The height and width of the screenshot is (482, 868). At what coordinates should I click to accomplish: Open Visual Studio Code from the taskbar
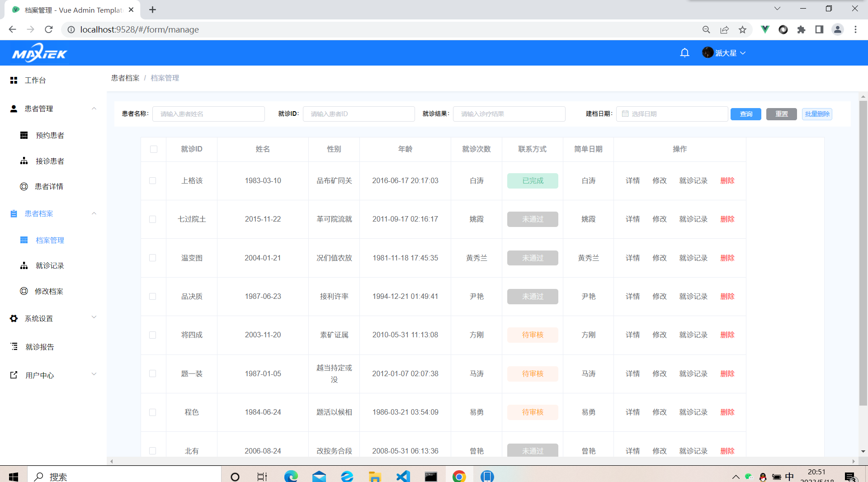pyautogui.click(x=403, y=476)
